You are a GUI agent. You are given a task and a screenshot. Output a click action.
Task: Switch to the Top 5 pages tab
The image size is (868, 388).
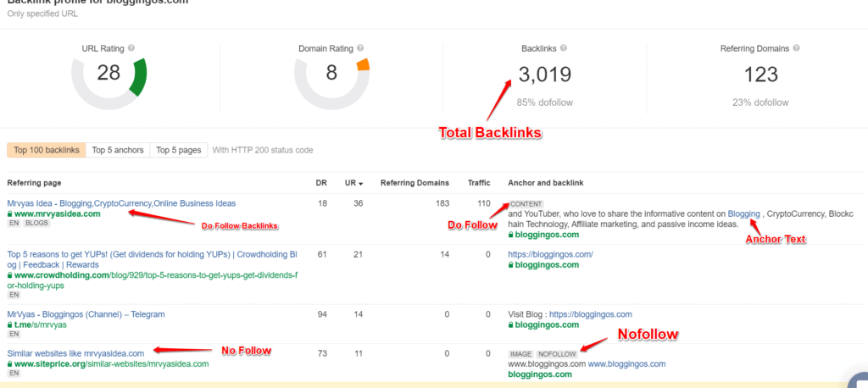click(179, 150)
